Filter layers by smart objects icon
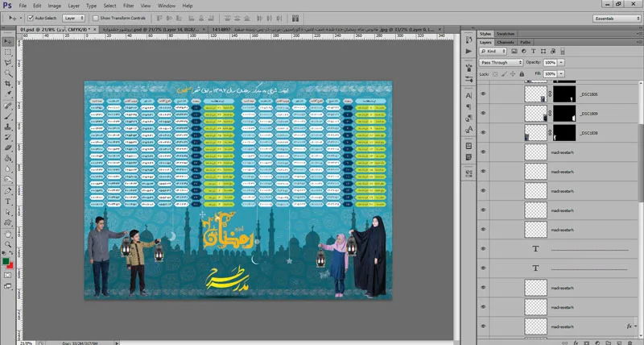Screen dimensions: 644x345 pos(553,52)
